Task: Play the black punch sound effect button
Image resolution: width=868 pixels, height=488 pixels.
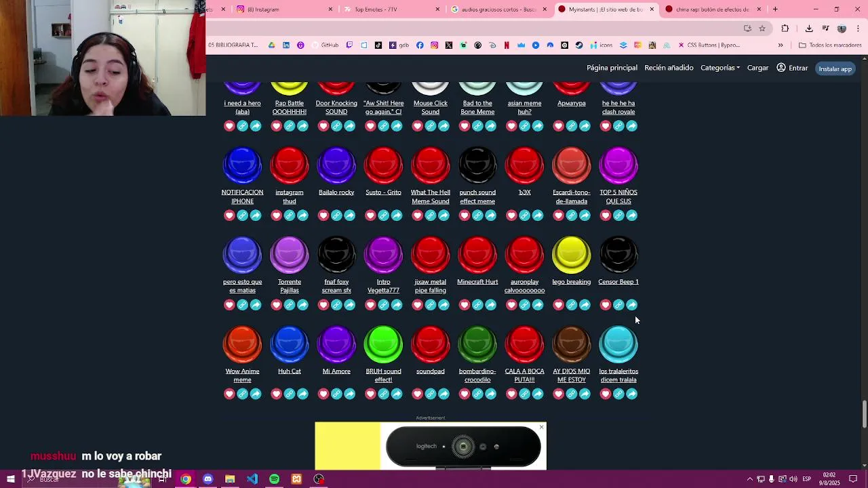Action: point(477,165)
